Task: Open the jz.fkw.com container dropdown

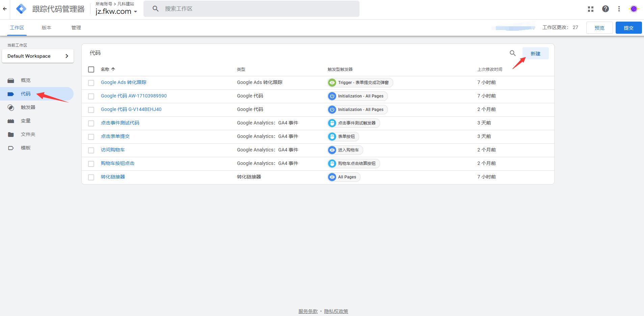Action: point(116,11)
